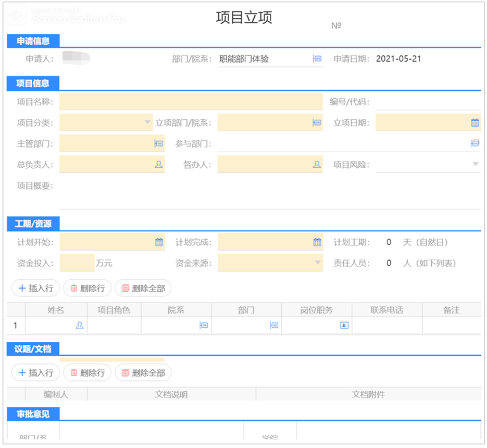Open the person picker in row 1 姓名 column
The image size is (487, 448).
79,326
